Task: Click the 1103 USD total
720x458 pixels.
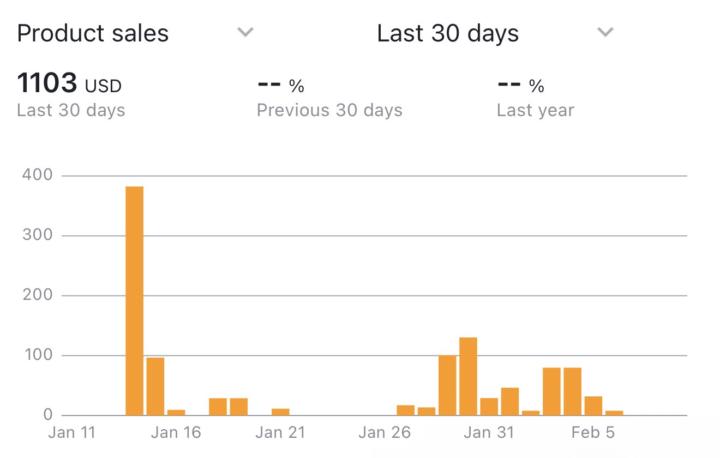Action: (69, 84)
